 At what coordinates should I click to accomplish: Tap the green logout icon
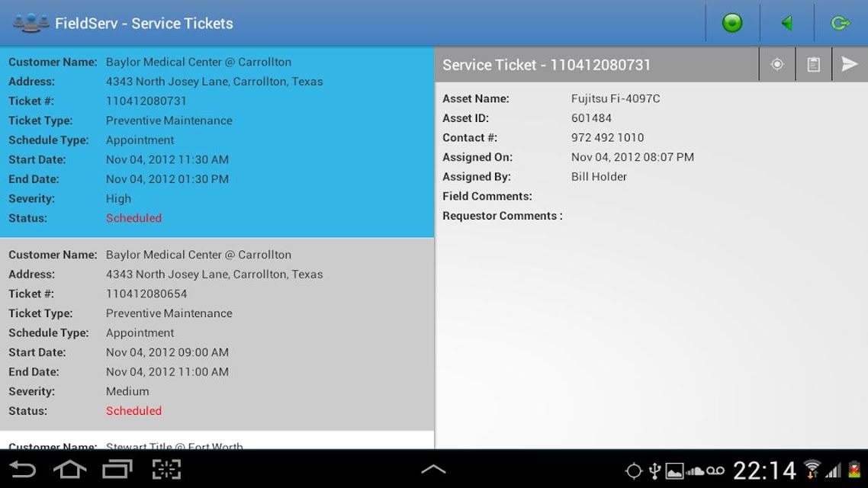tap(841, 23)
